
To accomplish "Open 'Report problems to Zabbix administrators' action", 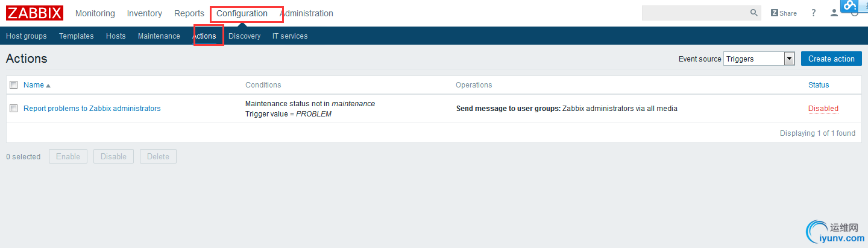I will coord(92,109).
